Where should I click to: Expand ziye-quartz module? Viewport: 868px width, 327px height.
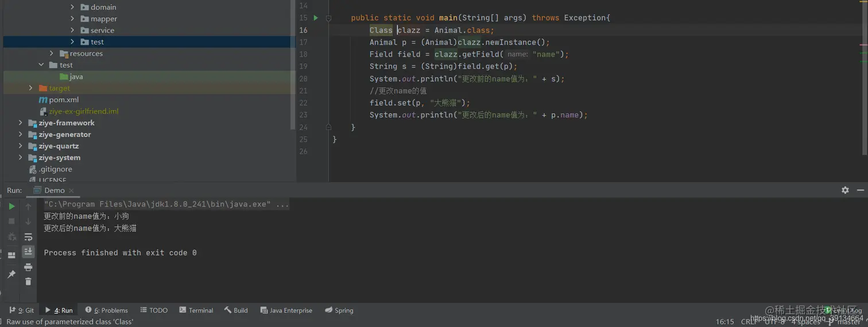click(21, 146)
